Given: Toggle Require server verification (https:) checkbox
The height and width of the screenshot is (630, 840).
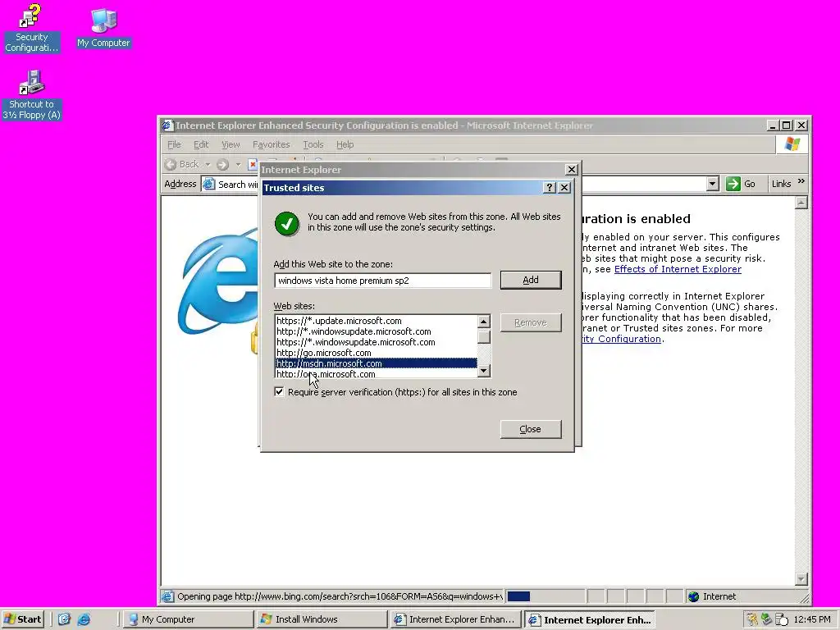Looking at the screenshot, I should tap(279, 391).
